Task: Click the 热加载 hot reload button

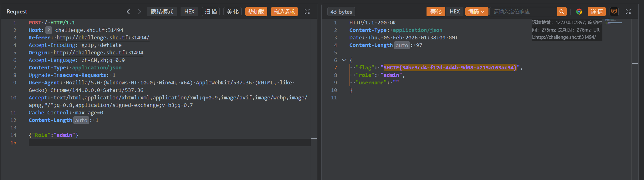Action: tap(256, 12)
